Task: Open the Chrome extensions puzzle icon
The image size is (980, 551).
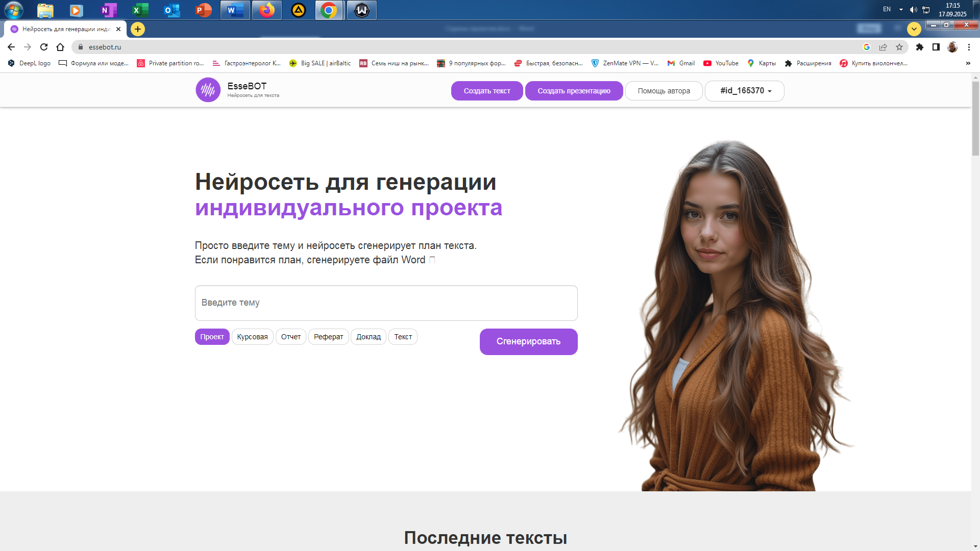Action: pos(920,47)
